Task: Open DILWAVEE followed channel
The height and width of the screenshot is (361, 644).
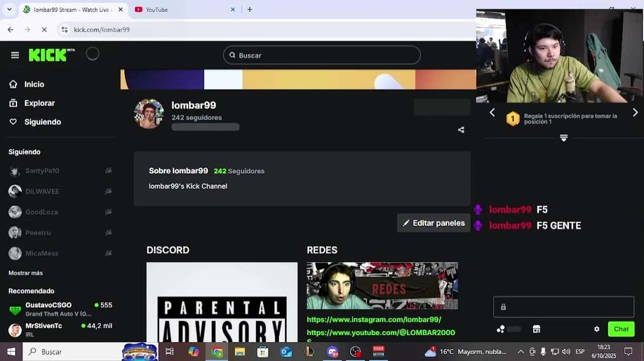Action: [60, 191]
